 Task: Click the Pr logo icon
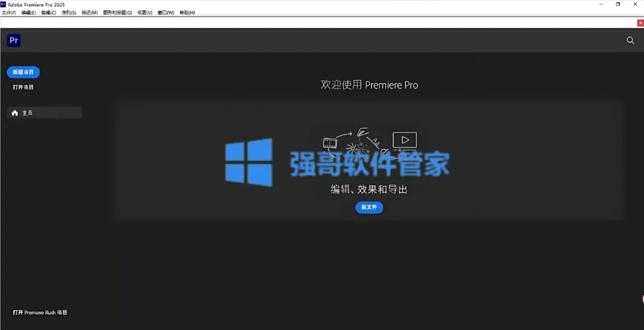click(x=14, y=40)
